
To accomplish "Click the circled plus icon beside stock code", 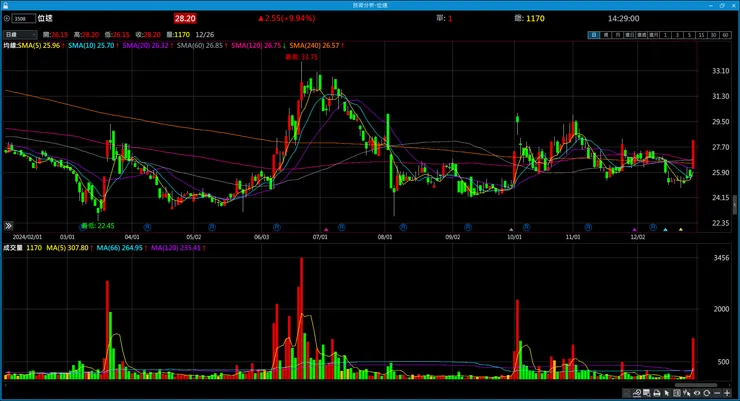I will tap(7, 18).
